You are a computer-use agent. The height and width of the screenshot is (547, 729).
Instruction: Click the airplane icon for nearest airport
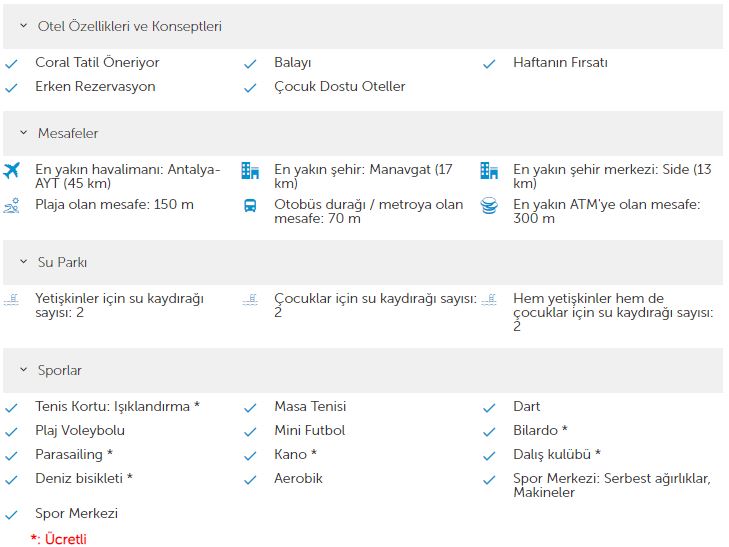click(x=11, y=171)
